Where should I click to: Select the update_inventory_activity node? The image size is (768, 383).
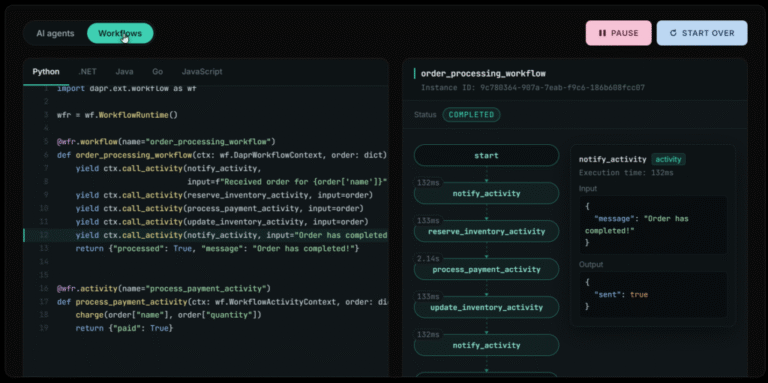[486, 308]
